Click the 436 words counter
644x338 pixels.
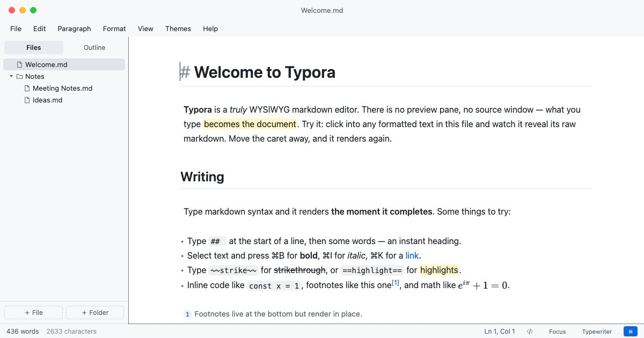pos(23,332)
